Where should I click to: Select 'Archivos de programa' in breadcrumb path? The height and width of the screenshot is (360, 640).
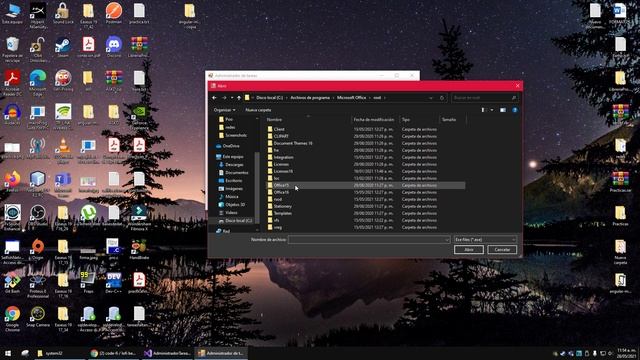pos(310,98)
